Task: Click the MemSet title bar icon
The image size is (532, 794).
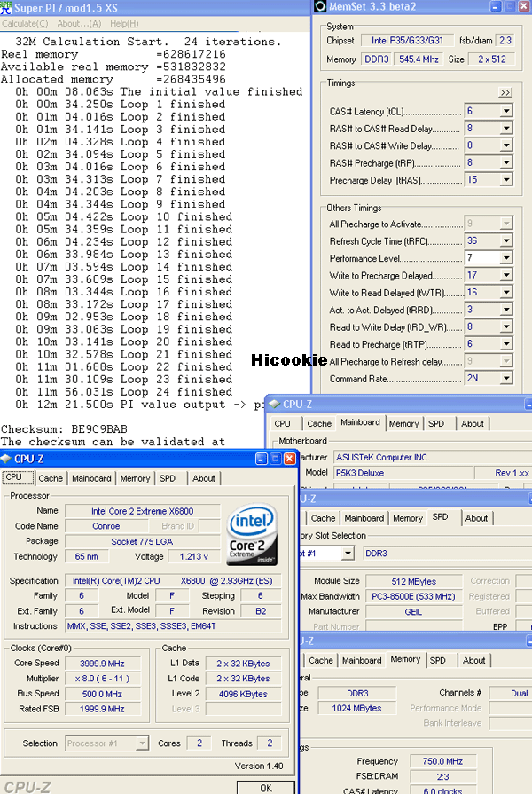Action: click(x=320, y=6)
